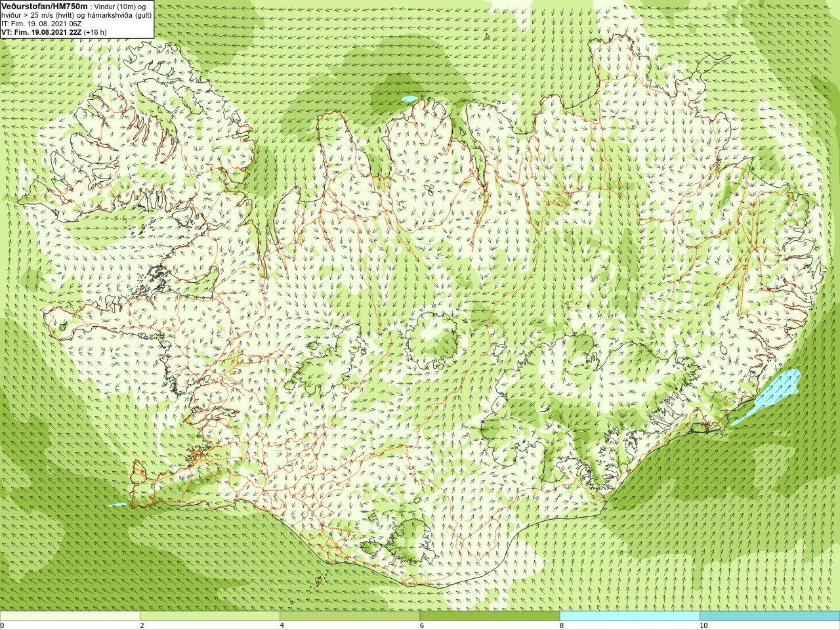840x630 pixels.
Task: Click the 'IT: Fim. 19. 08. 2021 06Z' line
Action: (41, 24)
